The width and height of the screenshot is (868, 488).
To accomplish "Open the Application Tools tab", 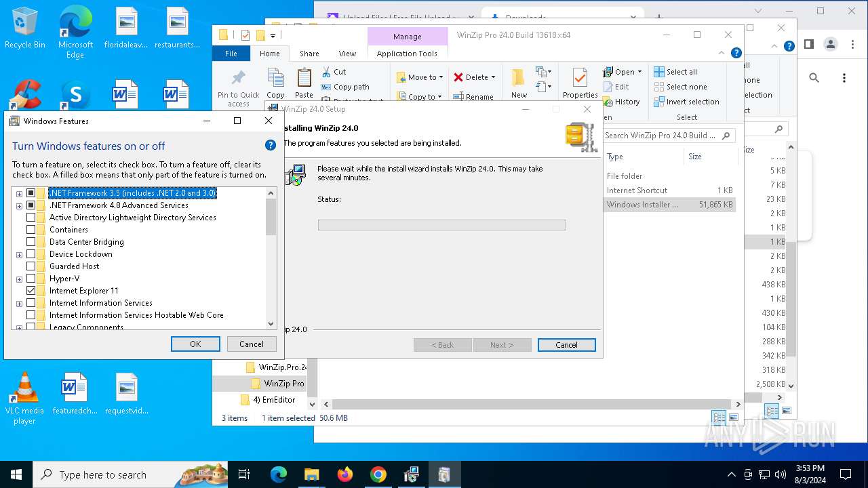I will 407,54.
